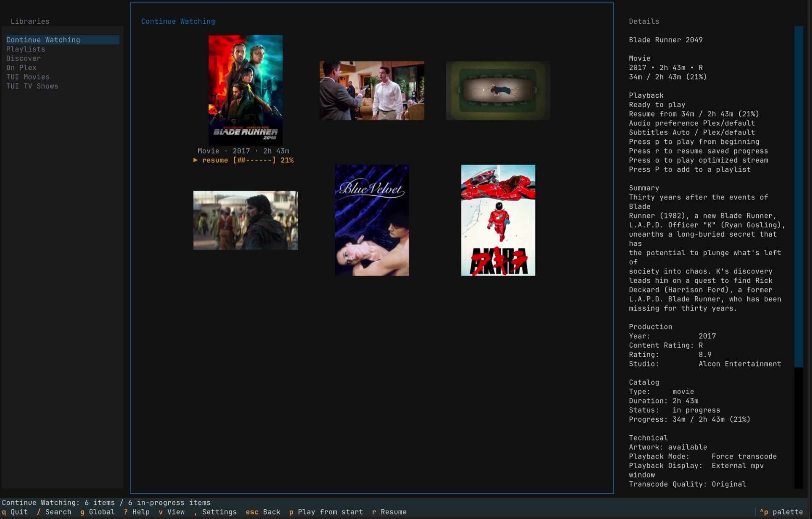Image resolution: width=812 pixels, height=519 pixels.
Task: Click the Details panel scrollbar
Action: pyautogui.click(x=798, y=197)
